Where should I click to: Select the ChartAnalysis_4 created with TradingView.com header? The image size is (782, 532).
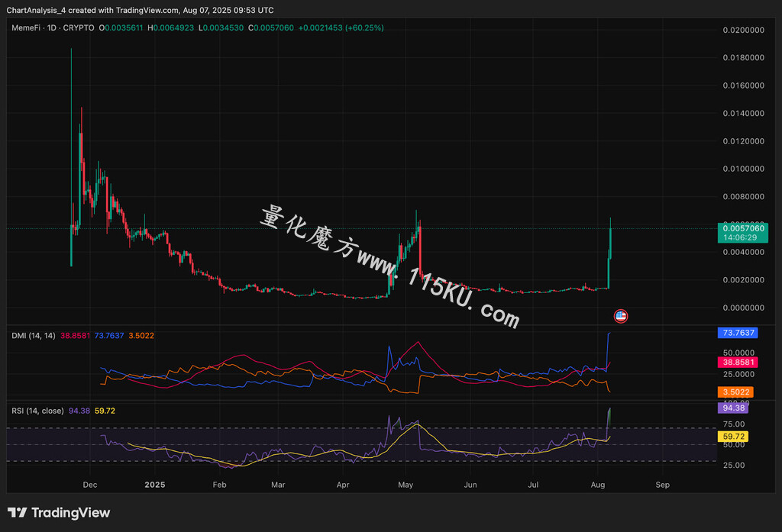tap(141, 10)
